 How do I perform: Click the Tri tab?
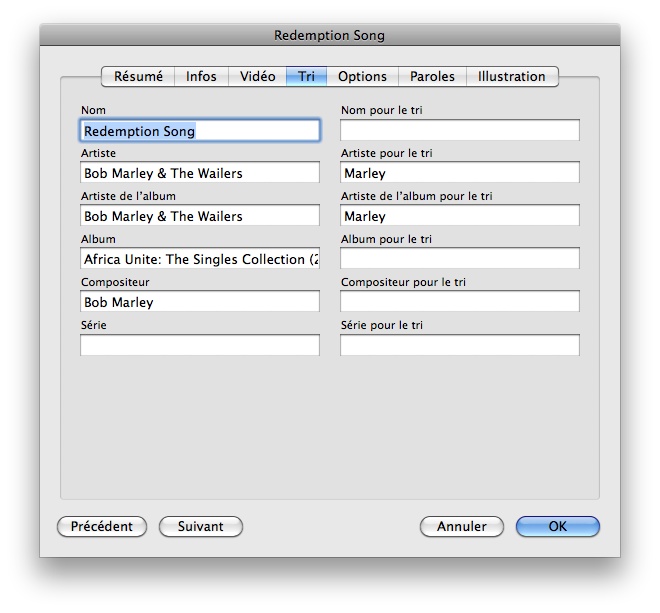click(x=306, y=77)
